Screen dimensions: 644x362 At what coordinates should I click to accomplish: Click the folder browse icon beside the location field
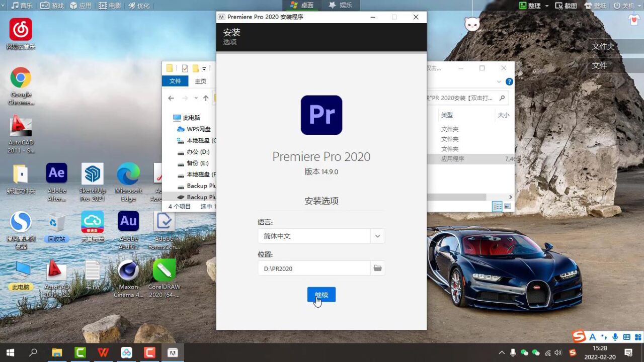coord(377,268)
